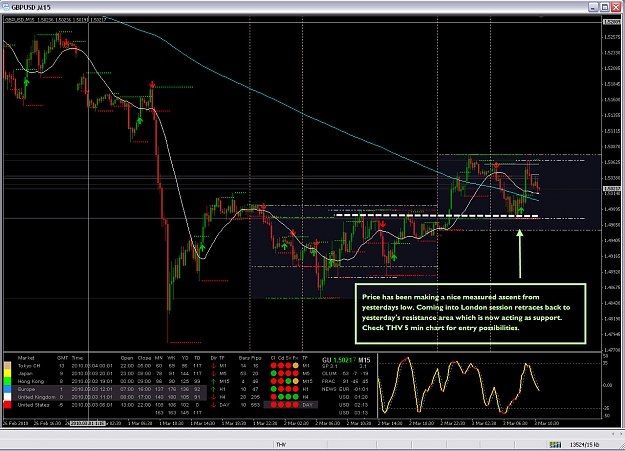Click the Japan session yellow color swatch
Screen dimensions: 625x451
[8, 374]
